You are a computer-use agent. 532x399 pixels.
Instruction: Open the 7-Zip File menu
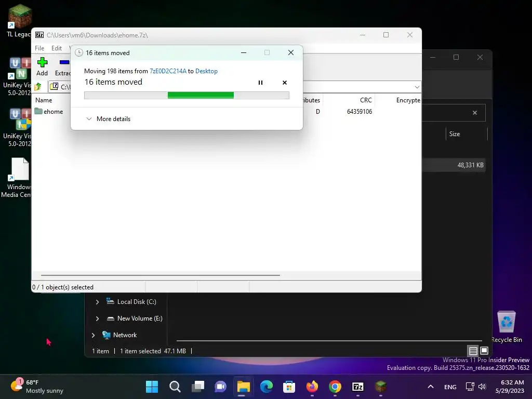39,48
